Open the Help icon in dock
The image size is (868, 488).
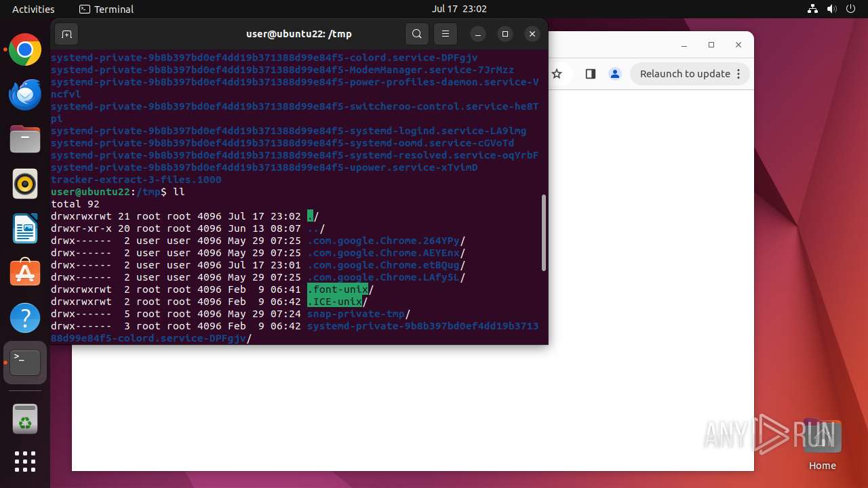coord(25,318)
